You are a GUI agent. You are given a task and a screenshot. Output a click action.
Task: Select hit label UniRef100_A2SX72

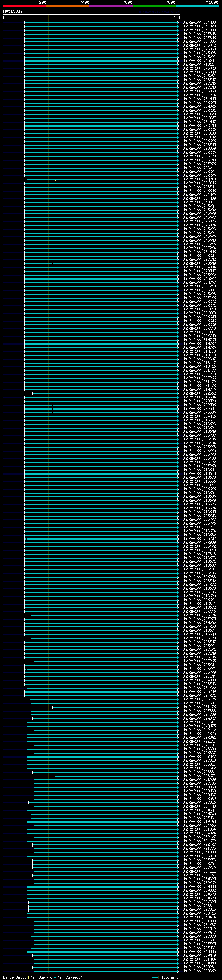[199, 776]
